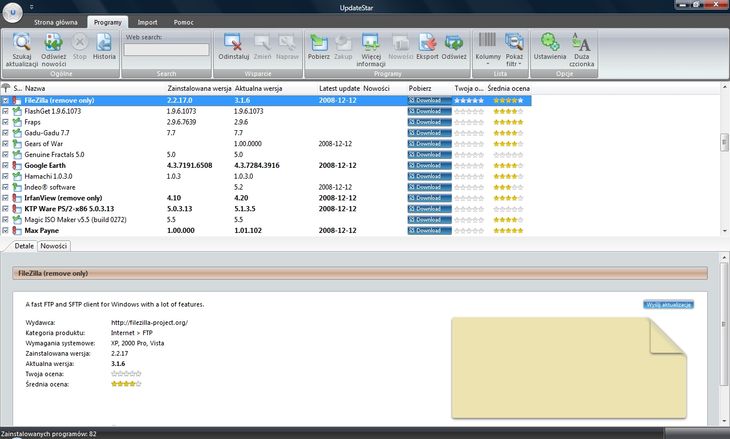Open Historia history icon

click(104, 42)
